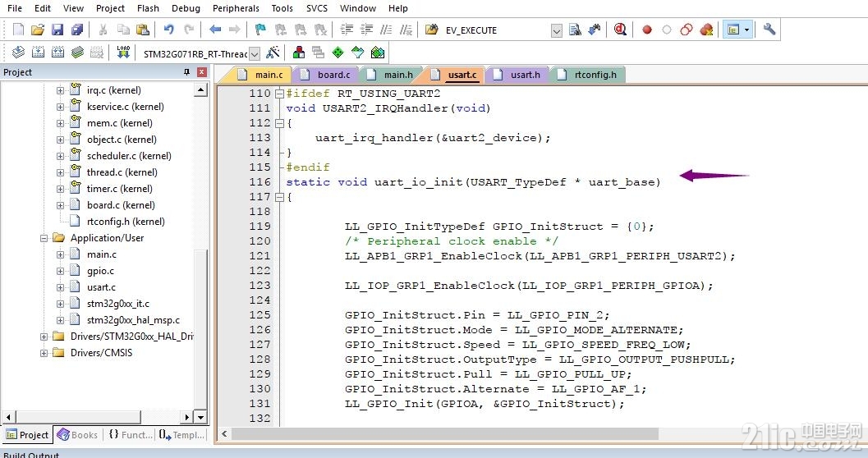The width and height of the screenshot is (868, 458).
Task: Expand the Drivers/STM32G0xx_HAL_Dri folder
Action: (44, 337)
